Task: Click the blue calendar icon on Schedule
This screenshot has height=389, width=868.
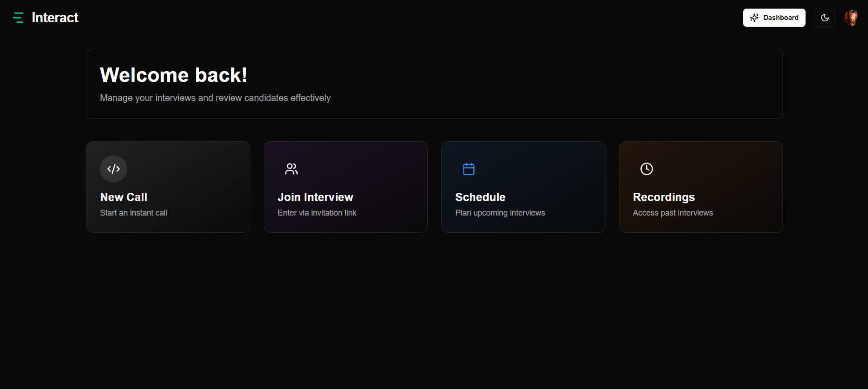Action: click(469, 169)
